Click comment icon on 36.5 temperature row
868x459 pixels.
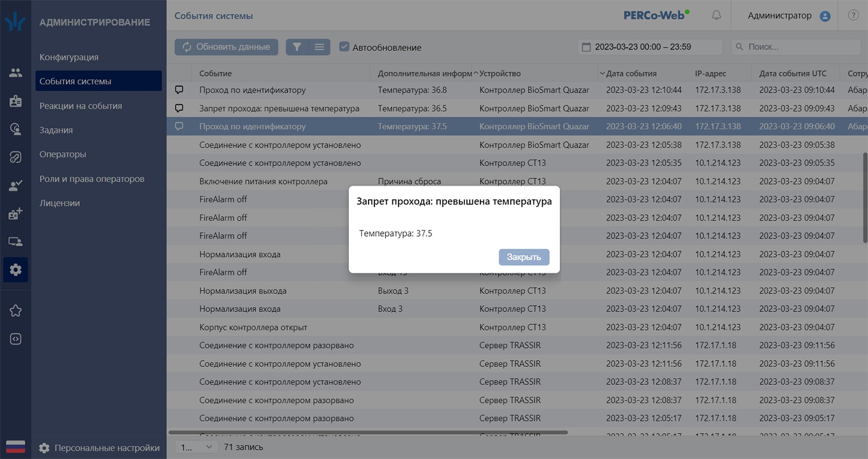tap(179, 108)
